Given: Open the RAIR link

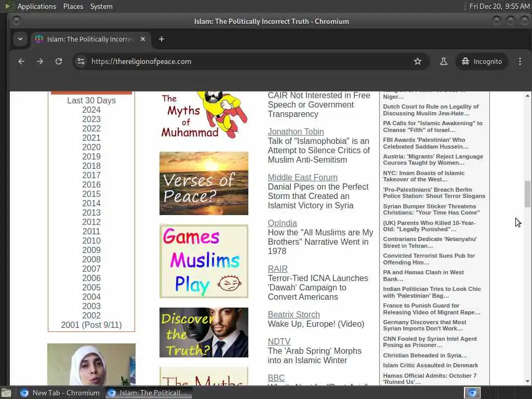Looking at the screenshot, I should [x=277, y=269].
